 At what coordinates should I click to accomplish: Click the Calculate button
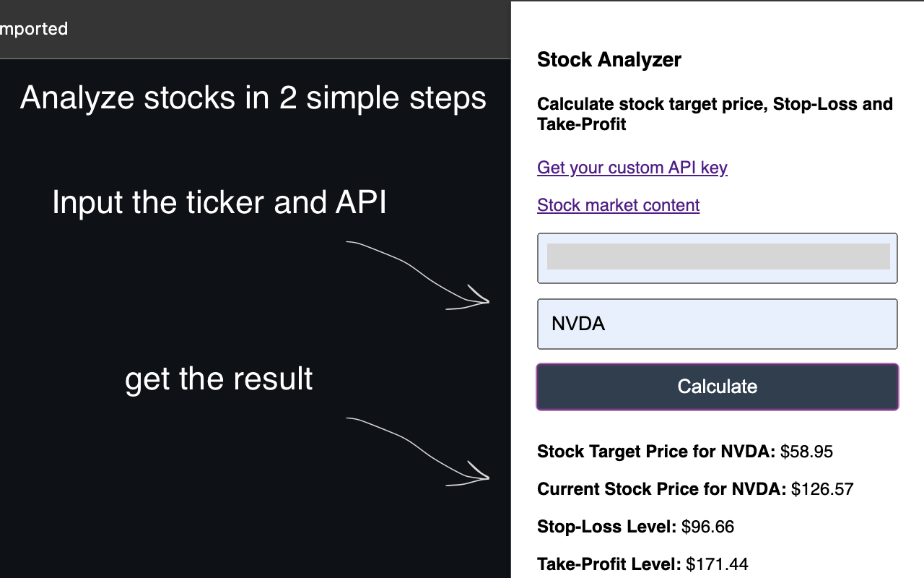[717, 387]
